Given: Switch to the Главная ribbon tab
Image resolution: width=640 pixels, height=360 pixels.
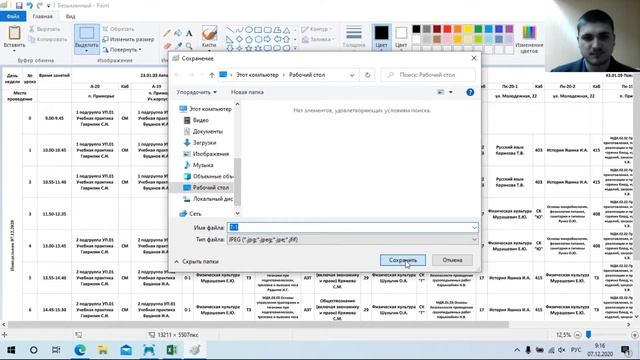Looking at the screenshot, I should (x=42, y=16).
